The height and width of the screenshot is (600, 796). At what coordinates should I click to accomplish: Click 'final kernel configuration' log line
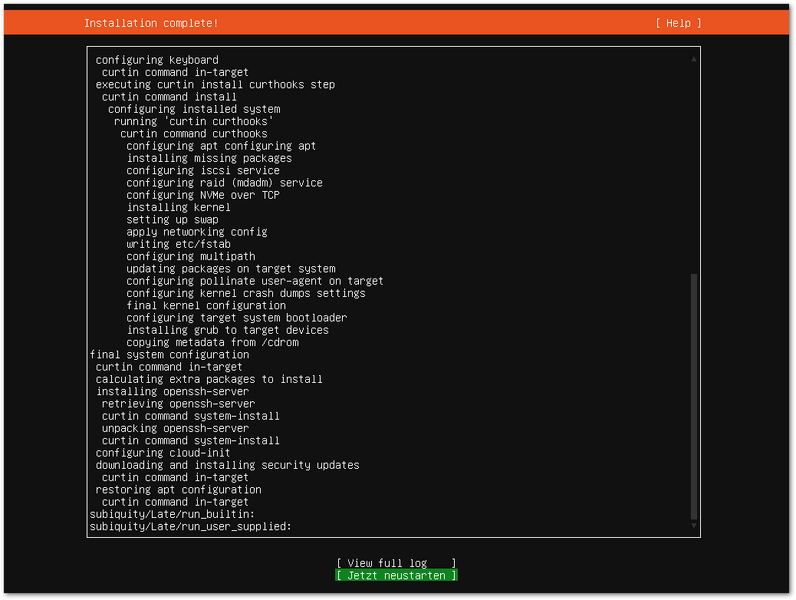[x=206, y=305]
